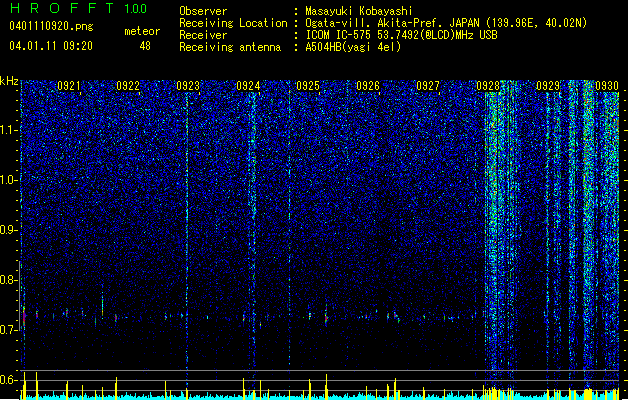Click the 0928 time marker

488,86
